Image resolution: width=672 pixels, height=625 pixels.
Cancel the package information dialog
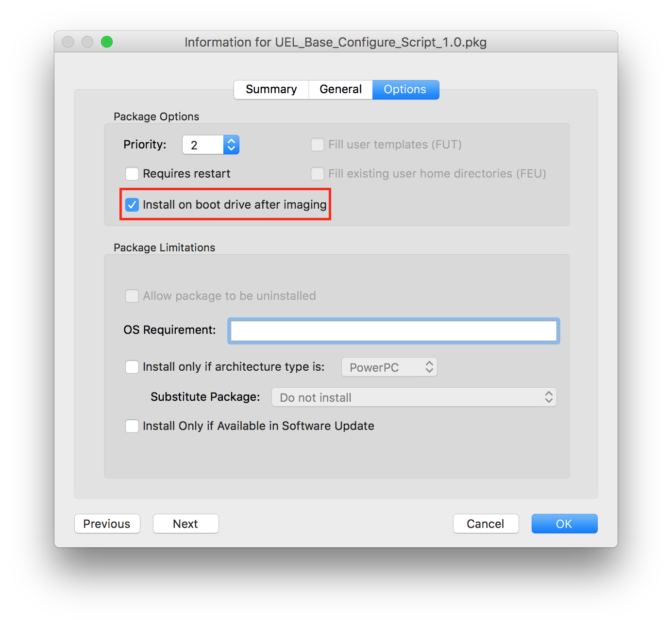tap(486, 524)
